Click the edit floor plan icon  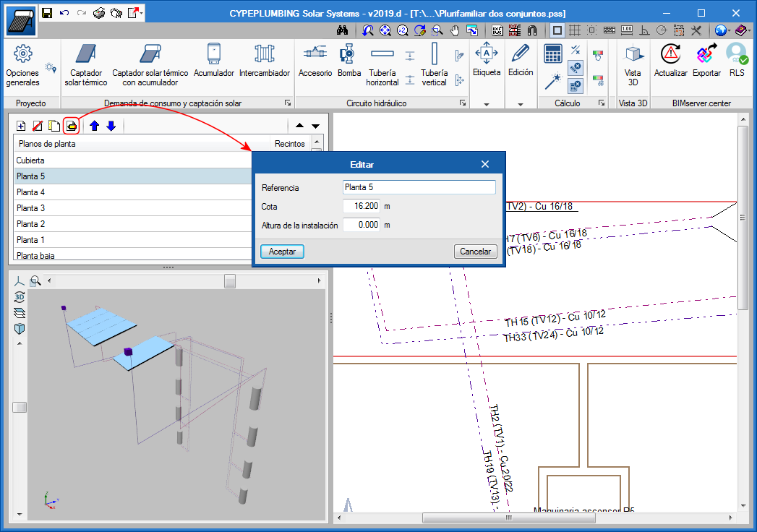pos(72,126)
